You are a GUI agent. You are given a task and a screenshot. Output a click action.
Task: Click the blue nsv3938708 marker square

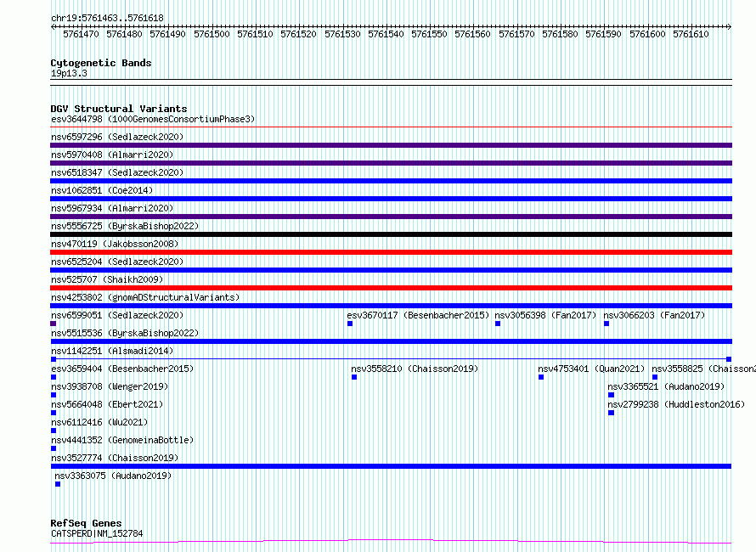[x=54, y=395]
